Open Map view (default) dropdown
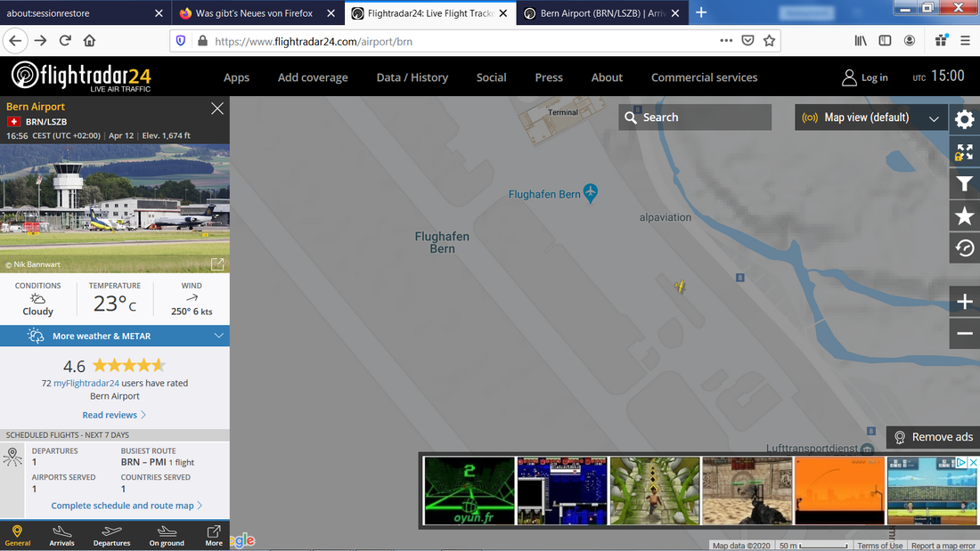 coord(870,117)
